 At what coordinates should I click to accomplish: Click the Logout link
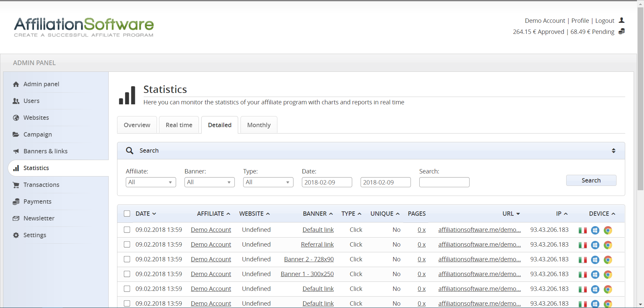pyautogui.click(x=605, y=21)
